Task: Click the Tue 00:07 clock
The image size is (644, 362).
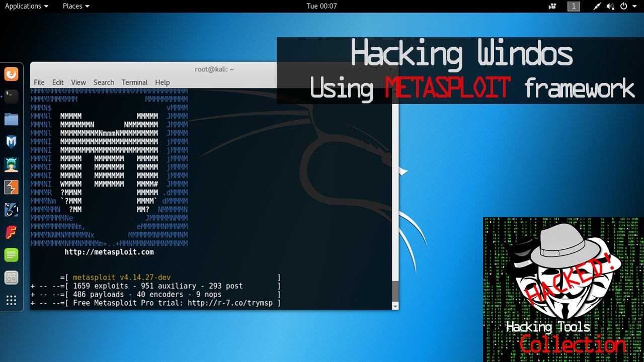Action: tap(321, 6)
